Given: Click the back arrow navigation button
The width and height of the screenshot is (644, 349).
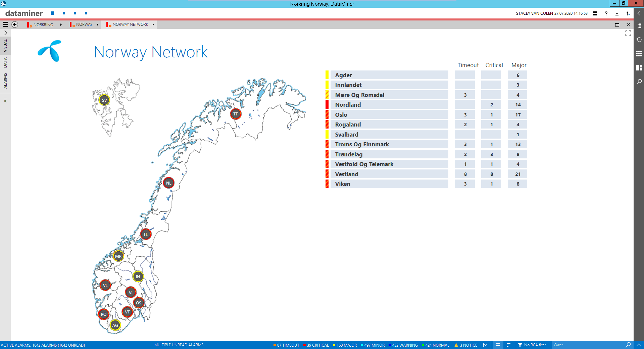Looking at the screenshot, I should click(15, 24).
